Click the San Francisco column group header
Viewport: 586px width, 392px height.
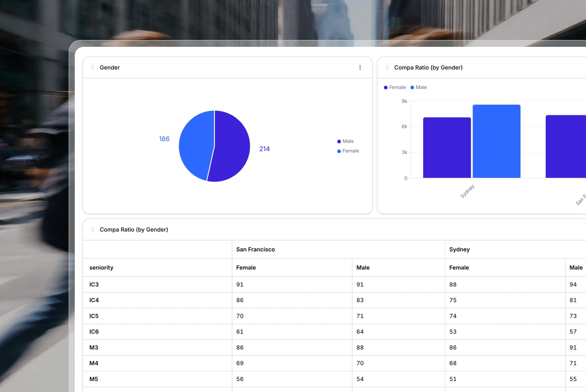point(255,250)
